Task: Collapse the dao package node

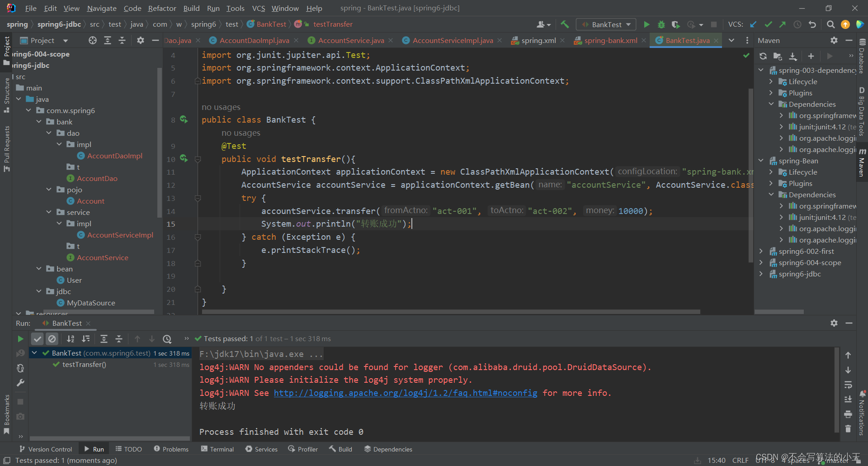Action: click(49, 133)
